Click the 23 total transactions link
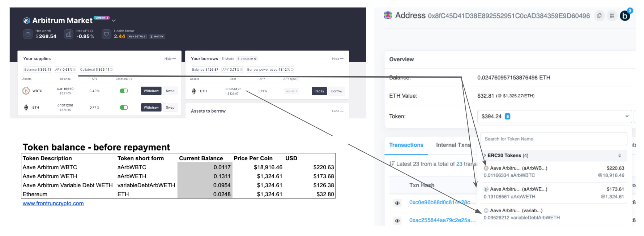The image size is (644, 236). point(459,164)
